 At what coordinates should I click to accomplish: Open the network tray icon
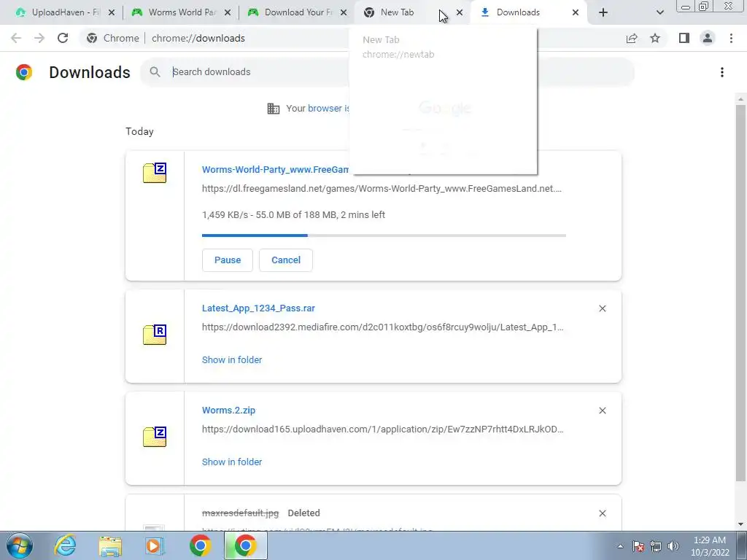[656, 546]
